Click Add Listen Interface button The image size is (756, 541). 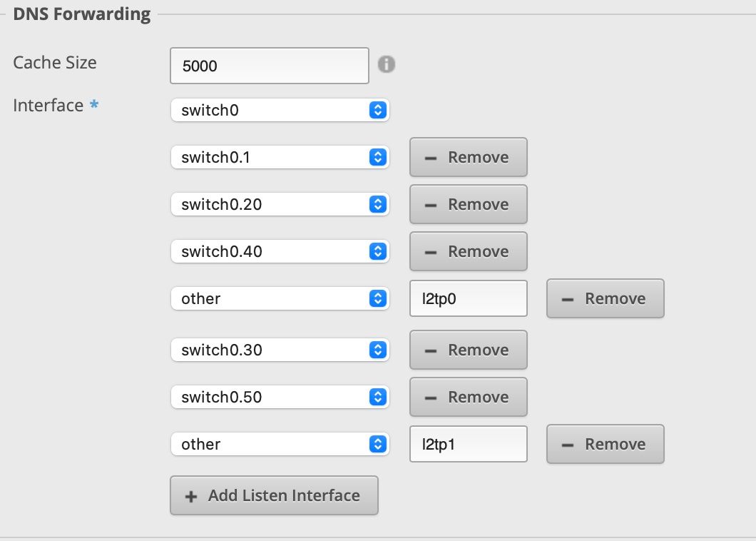(x=274, y=495)
